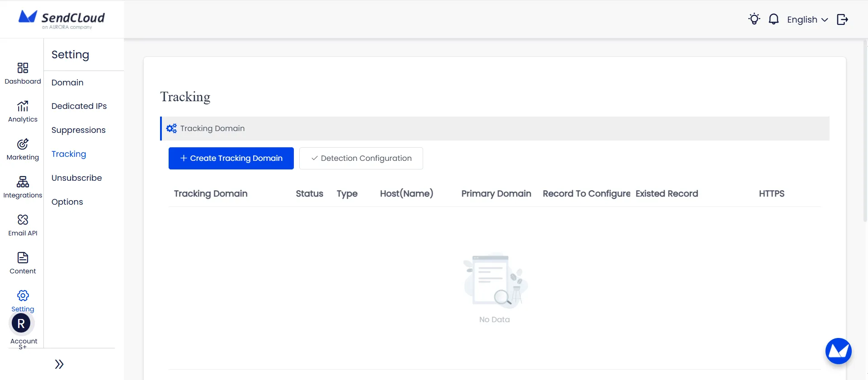Click the Type column header
The width and height of the screenshot is (868, 380).
coord(347,194)
